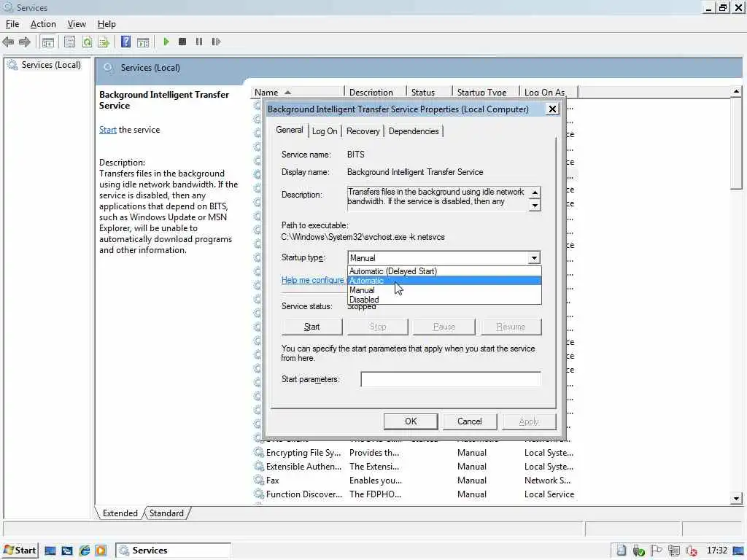Click the Start button in the dialog
747x560 pixels.
[312, 327]
